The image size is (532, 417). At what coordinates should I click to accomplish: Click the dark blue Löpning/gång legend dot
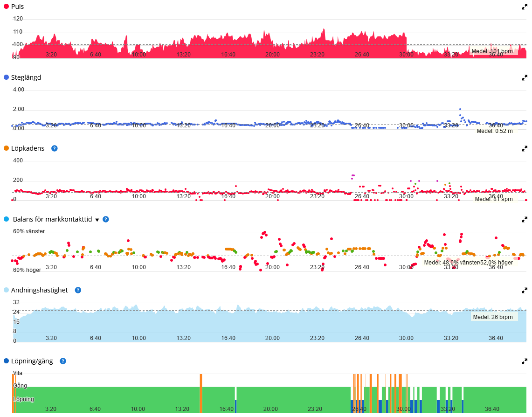click(x=6, y=361)
